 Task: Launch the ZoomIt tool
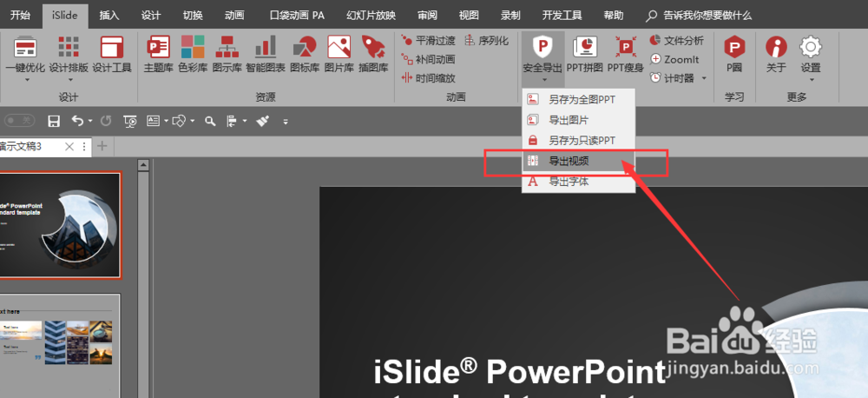674,59
